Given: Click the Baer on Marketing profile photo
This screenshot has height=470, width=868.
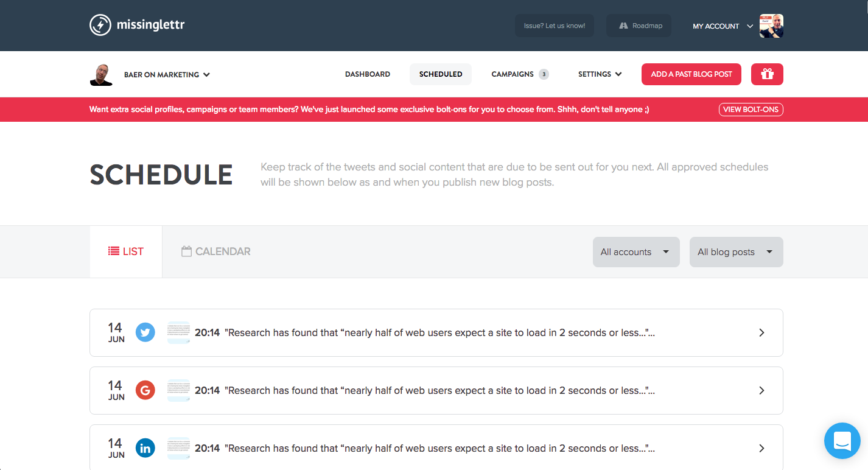Looking at the screenshot, I should coord(101,74).
